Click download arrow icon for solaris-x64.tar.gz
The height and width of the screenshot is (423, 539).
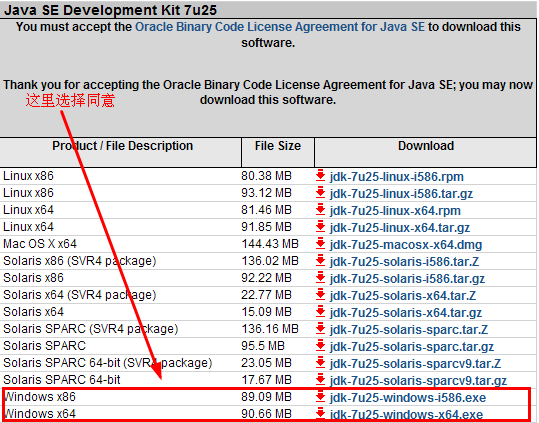(320, 311)
